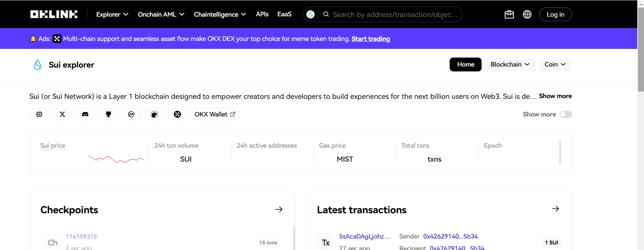Click the Gas price label
This screenshot has width=644, height=250.
tap(332, 146)
